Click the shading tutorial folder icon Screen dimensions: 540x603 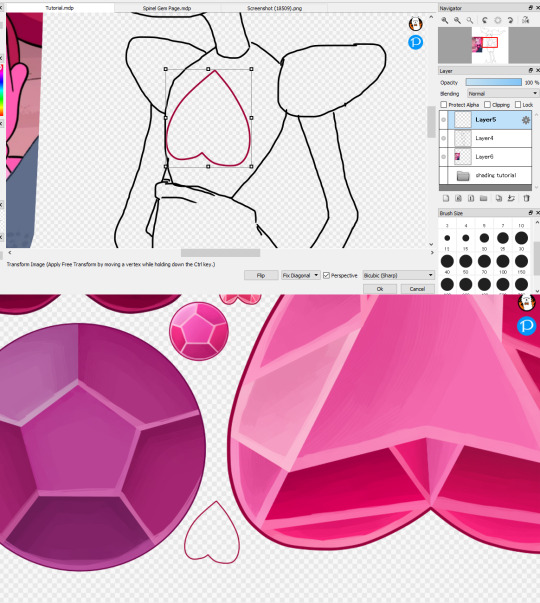pos(463,176)
